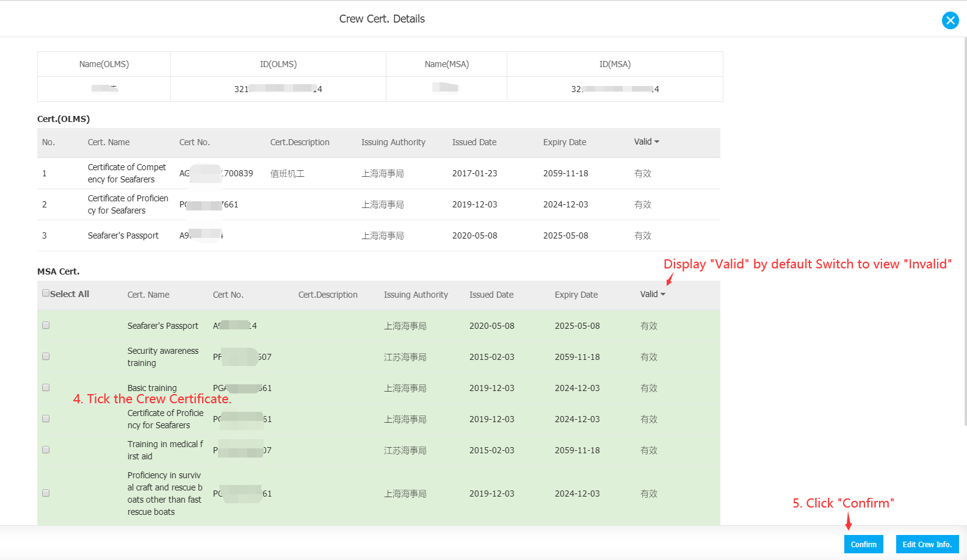This screenshot has height=560, width=967.
Task: Click the Name(MSA) header cell
Action: (447, 64)
